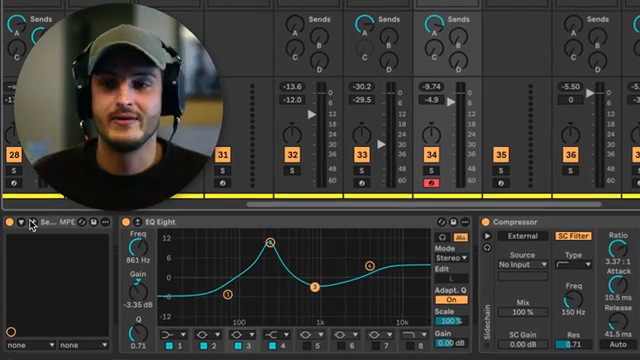Select EQ filter node 4
Image resolution: width=640 pixels, height=360 pixels.
pos(369,266)
